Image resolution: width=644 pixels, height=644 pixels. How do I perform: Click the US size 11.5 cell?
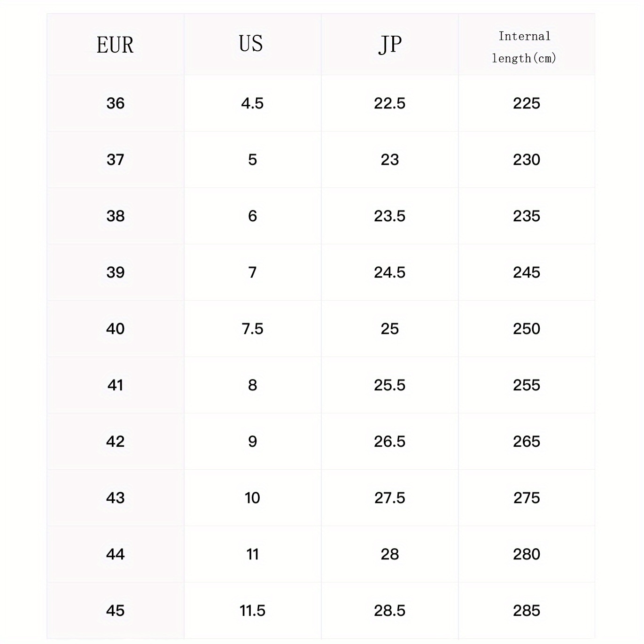click(x=252, y=611)
